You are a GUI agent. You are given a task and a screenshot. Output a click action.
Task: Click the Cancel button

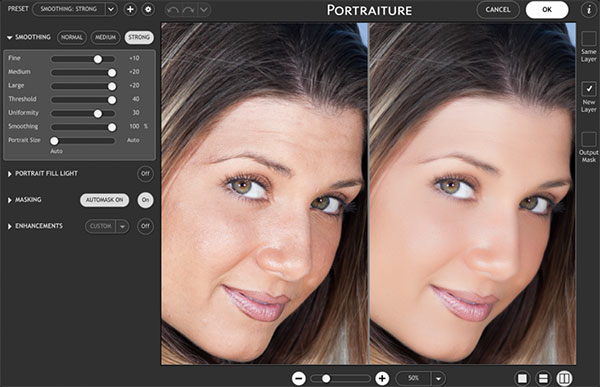[x=498, y=10]
